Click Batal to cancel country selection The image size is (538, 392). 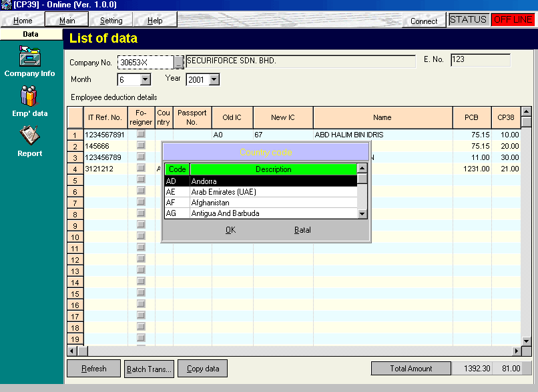[x=302, y=230]
